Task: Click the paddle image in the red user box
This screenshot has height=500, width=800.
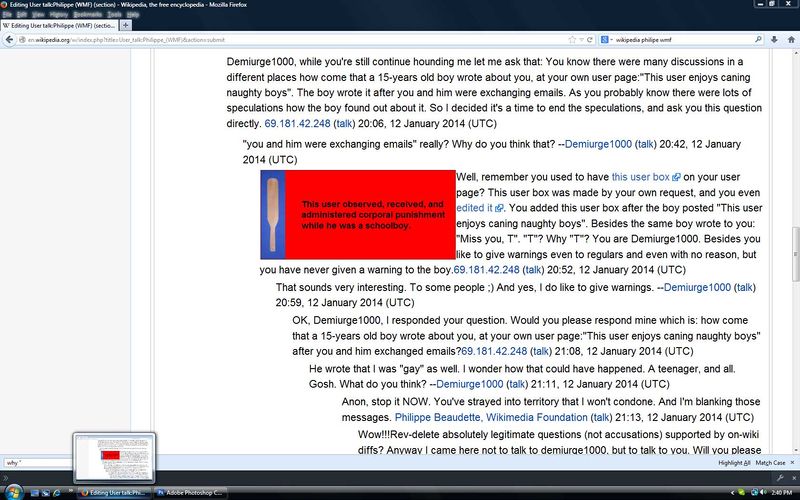Action: [273, 214]
